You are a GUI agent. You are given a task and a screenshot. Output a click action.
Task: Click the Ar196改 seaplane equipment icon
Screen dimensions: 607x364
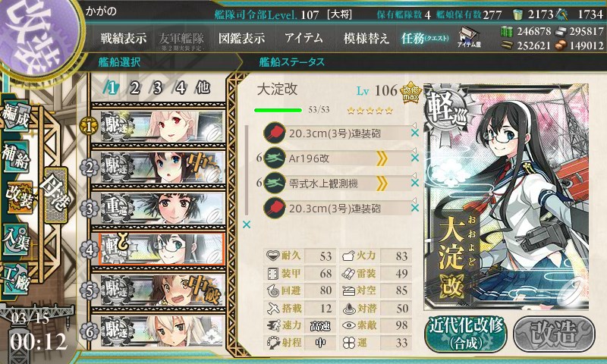[x=274, y=158]
